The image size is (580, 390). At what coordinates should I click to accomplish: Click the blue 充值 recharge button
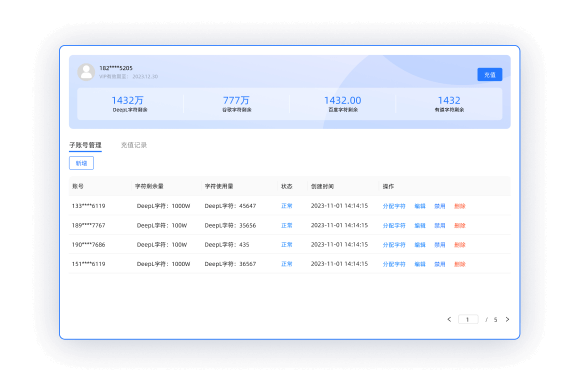490,75
